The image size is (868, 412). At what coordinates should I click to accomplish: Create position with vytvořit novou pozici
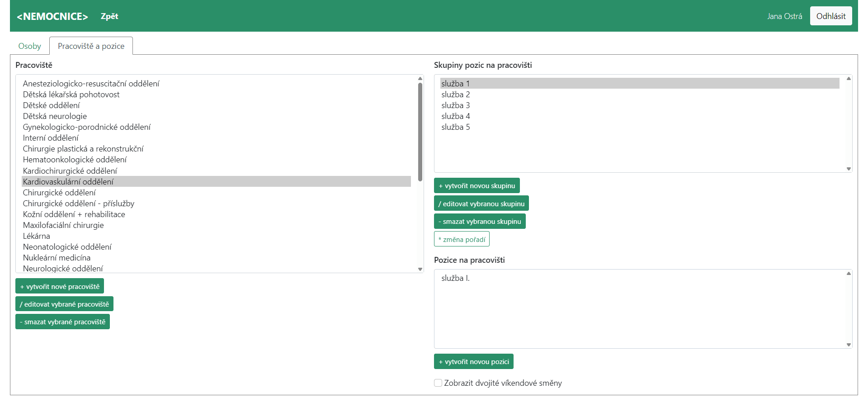tap(474, 361)
